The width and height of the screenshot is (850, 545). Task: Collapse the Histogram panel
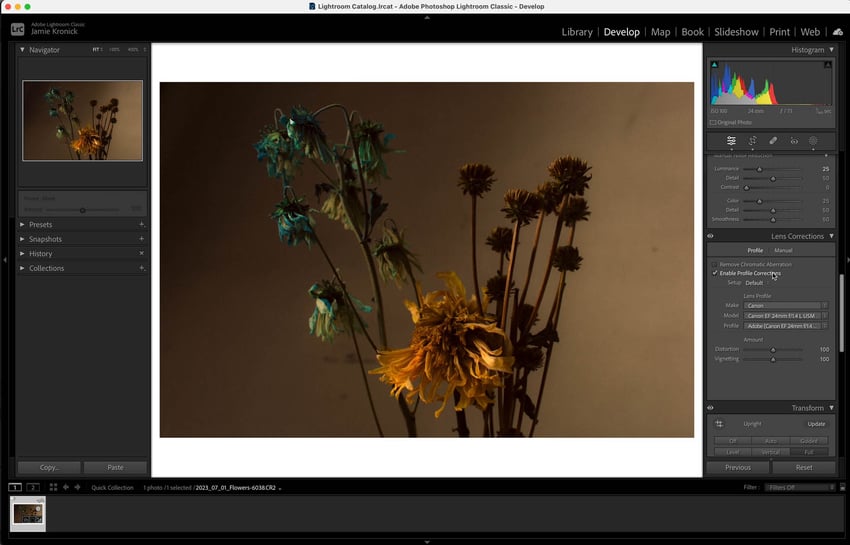[831, 49]
